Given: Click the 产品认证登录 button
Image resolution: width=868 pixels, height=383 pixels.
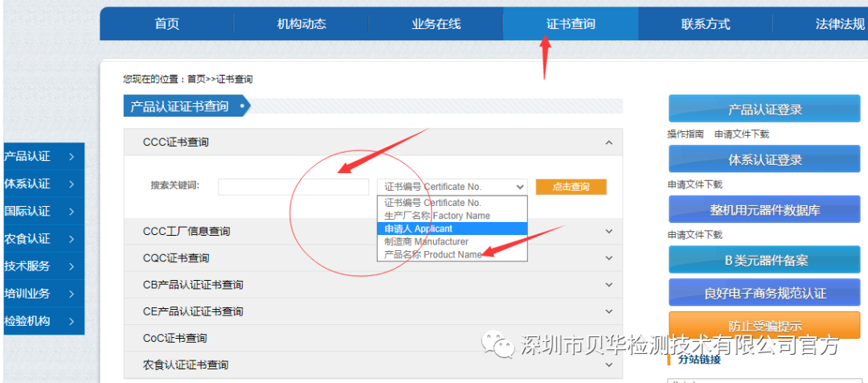Looking at the screenshot, I should pos(764,109).
